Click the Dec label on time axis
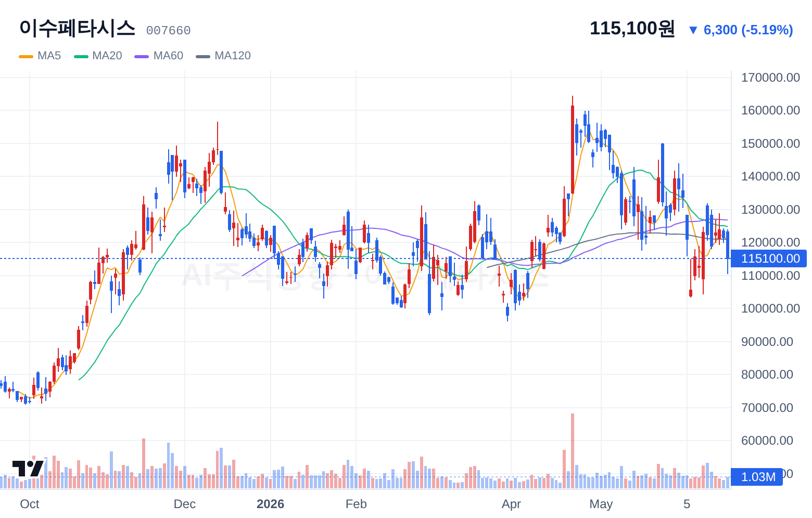The image size is (812, 518). pos(185,504)
